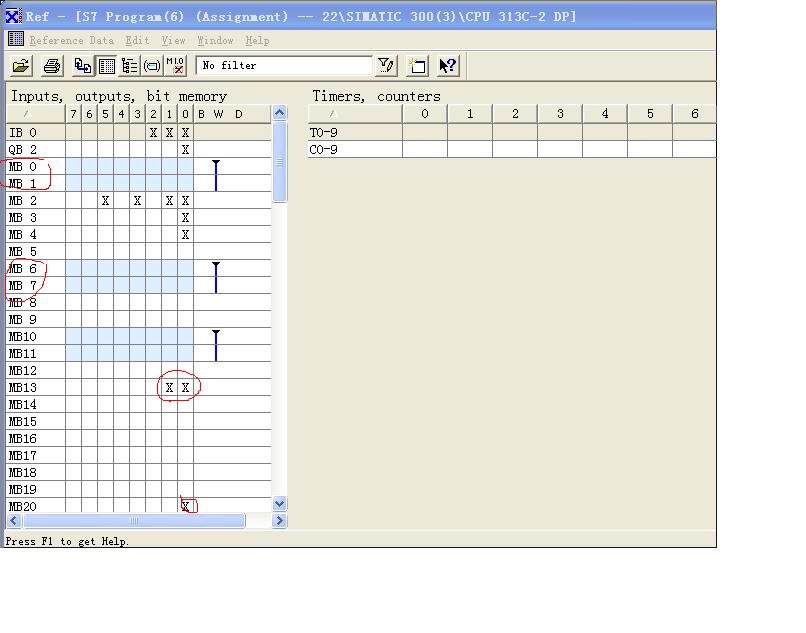
Task: Click the horizontal scrollbar left arrow
Action: 14,520
